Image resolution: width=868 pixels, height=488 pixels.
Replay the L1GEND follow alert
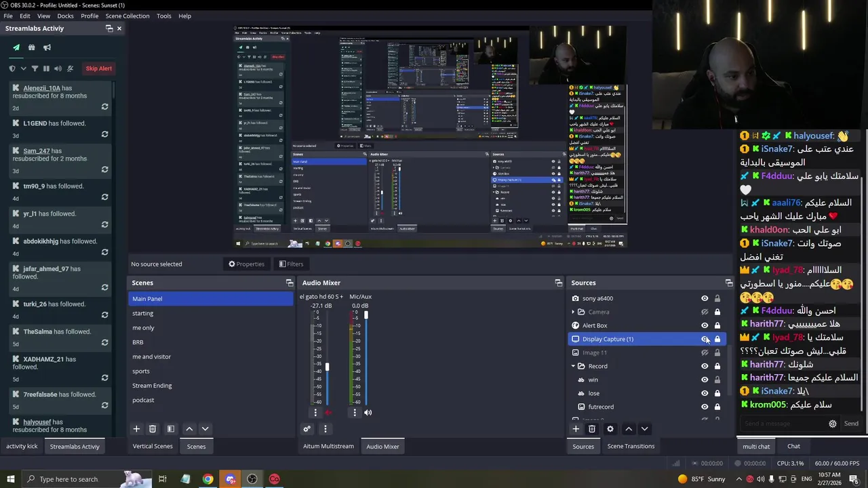click(x=104, y=134)
